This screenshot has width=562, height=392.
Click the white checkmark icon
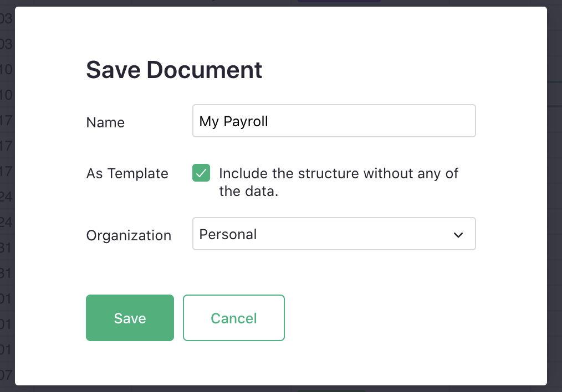(x=201, y=173)
